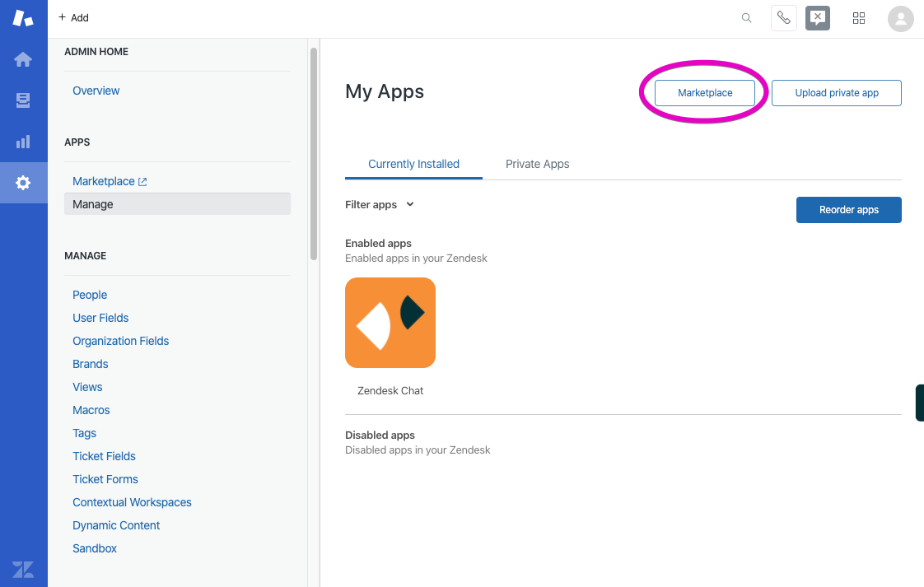
Task: Open the Reporting bar chart icon
Action: click(x=23, y=142)
